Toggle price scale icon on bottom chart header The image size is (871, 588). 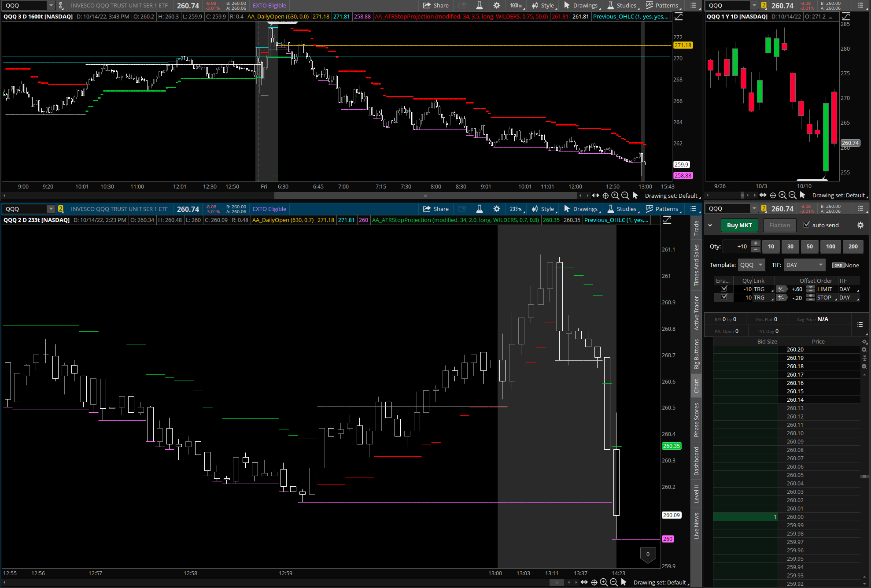(x=667, y=220)
